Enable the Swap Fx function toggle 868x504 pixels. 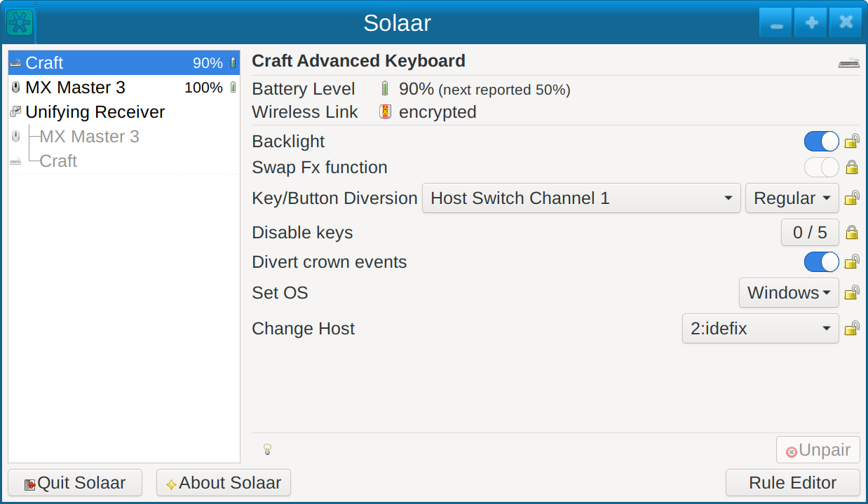pyautogui.click(x=821, y=167)
